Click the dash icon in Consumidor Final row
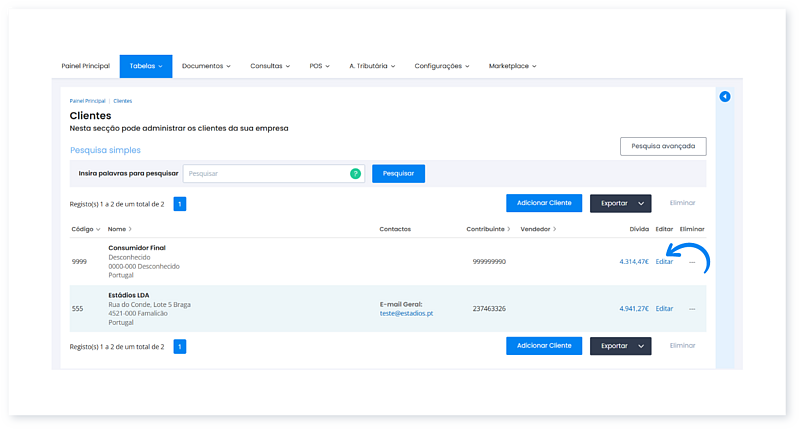 692,262
